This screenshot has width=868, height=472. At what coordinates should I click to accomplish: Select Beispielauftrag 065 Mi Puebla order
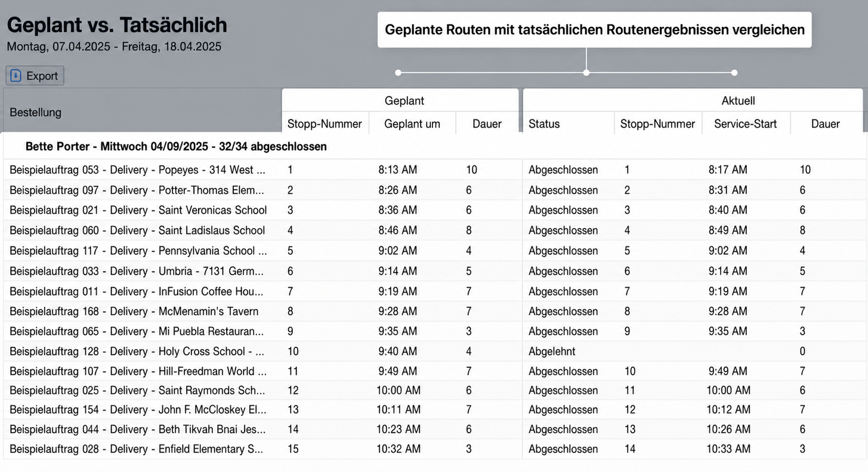[x=137, y=331]
